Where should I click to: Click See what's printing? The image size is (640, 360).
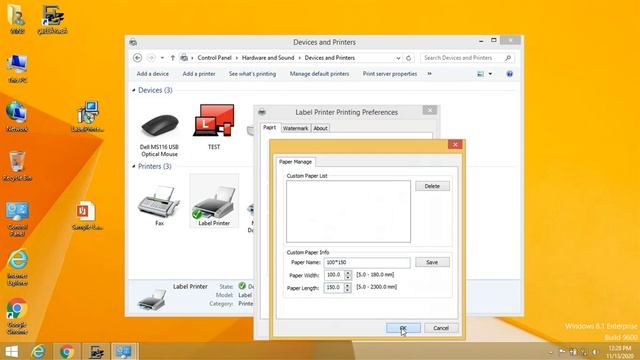point(252,74)
